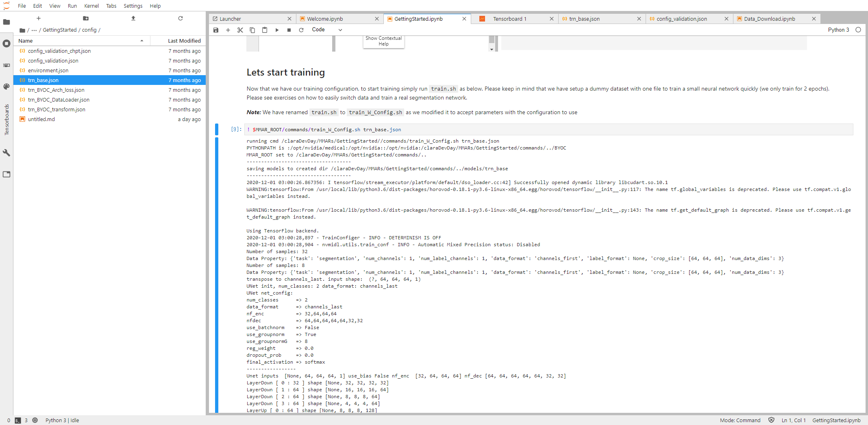Select config_validation_chpt.json file

pyautogui.click(x=110, y=51)
